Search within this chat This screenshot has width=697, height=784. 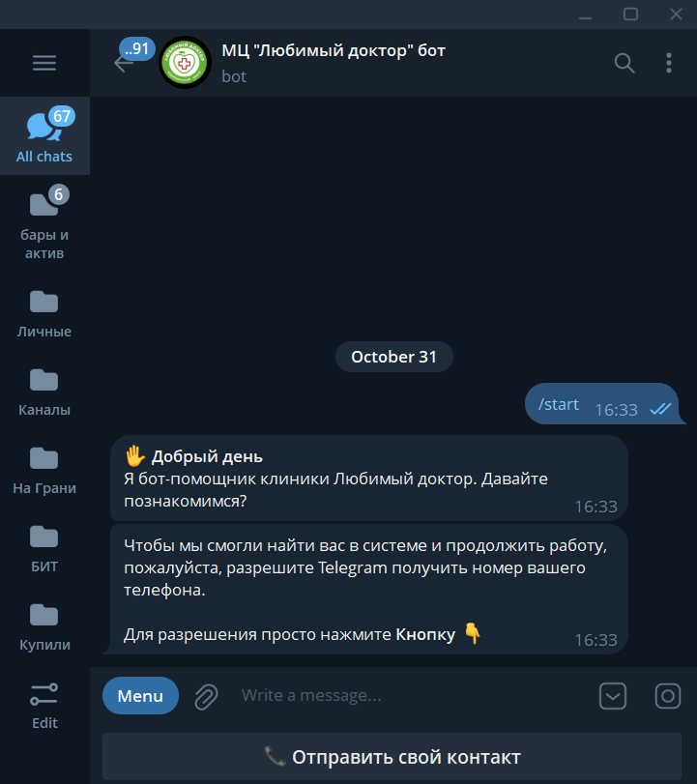pos(624,63)
